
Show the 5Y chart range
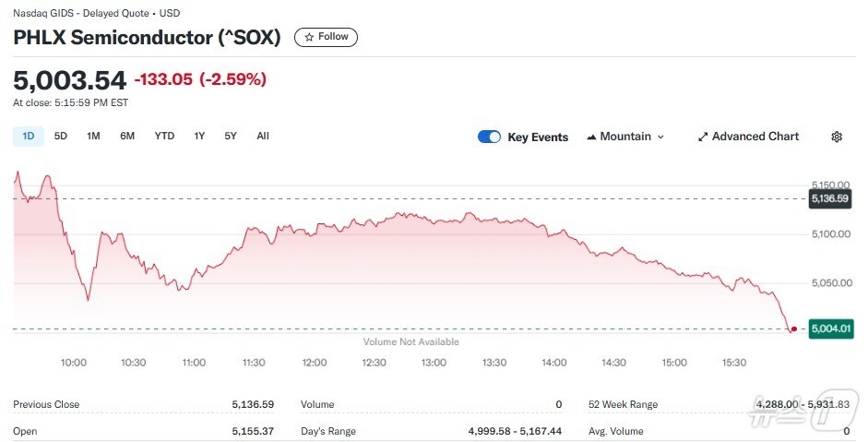tap(231, 137)
